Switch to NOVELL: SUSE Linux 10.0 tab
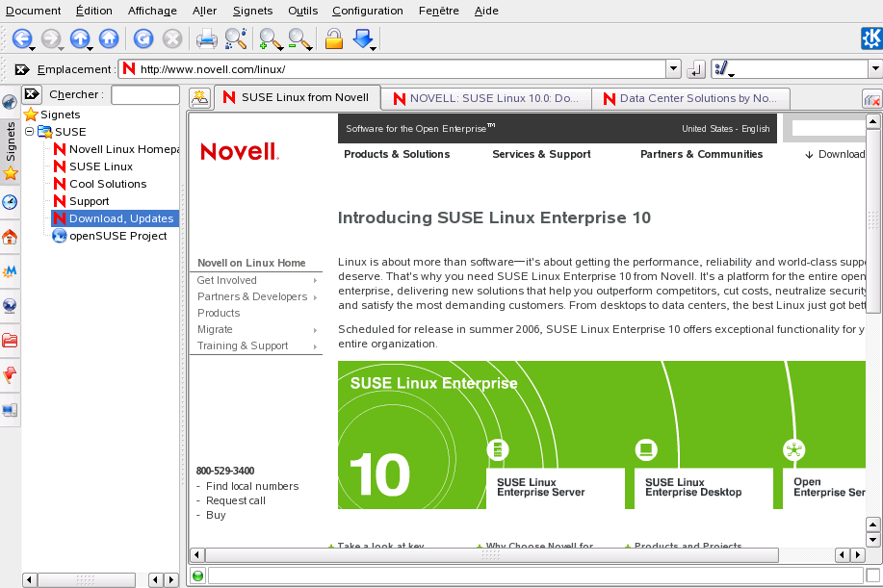883x588 pixels. coord(486,98)
